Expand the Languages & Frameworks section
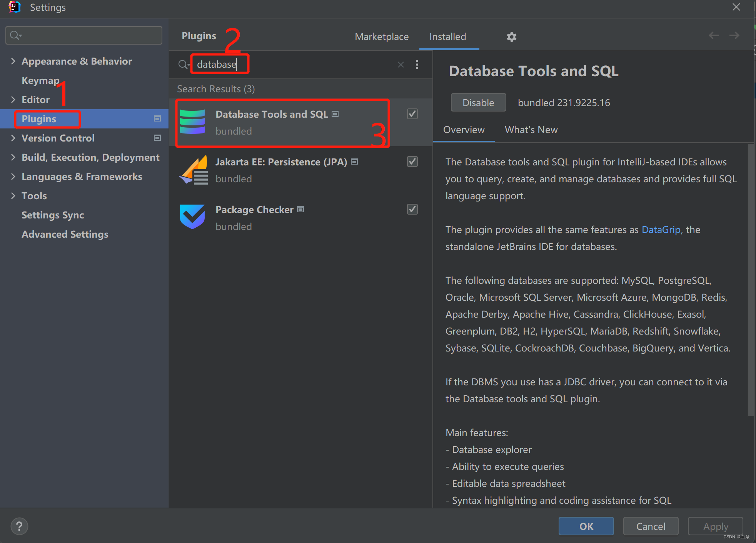 pos(13,176)
